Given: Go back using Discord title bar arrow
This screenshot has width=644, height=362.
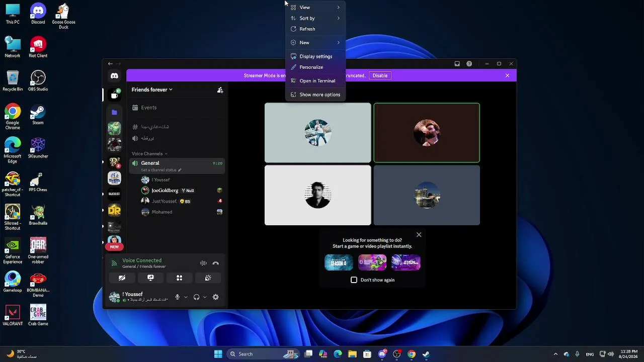Looking at the screenshot, I should pyautogui.click(x=110, y=64).
